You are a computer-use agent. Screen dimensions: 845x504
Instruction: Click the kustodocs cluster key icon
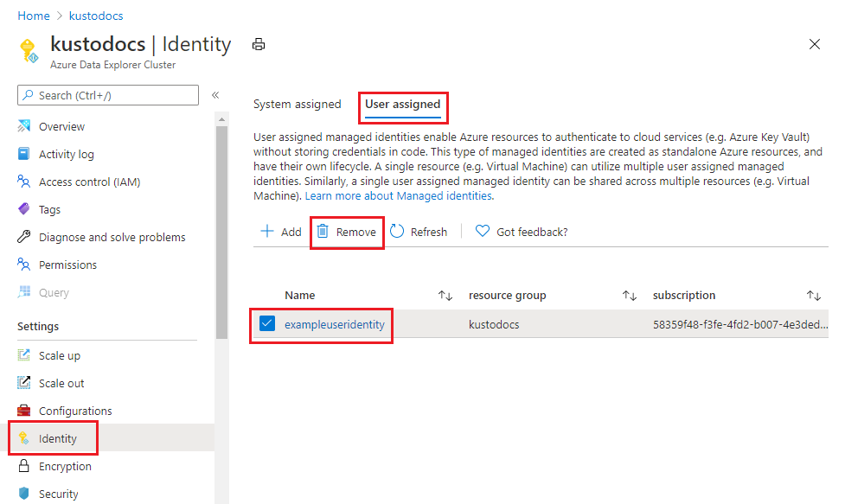[x=29, y=51]
